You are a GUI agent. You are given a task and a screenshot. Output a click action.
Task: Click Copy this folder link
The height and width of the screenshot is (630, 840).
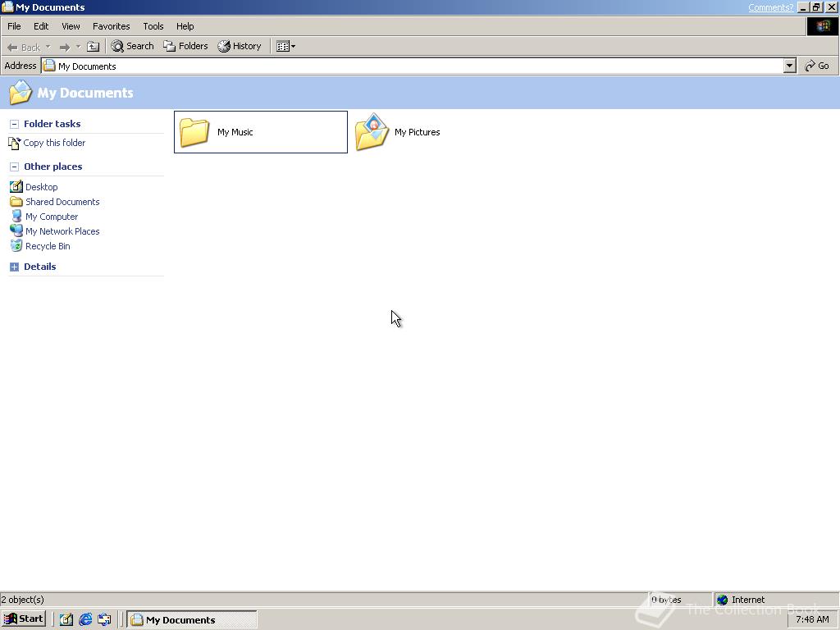tap(54, 143)
